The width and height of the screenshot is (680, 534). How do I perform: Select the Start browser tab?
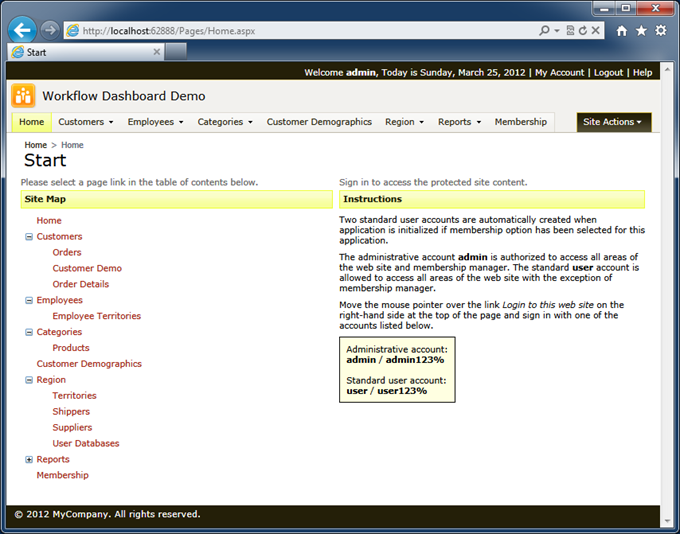86,52
